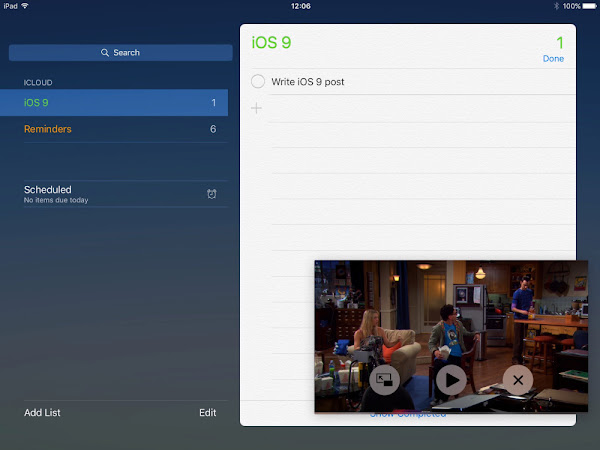Screen dimensions: 600x450
Task: Click the count 6 next to Reminders
Action: [213, 129]
